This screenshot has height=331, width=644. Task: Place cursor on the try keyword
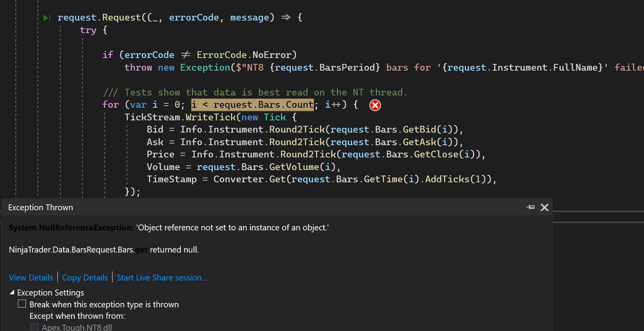pos(88,30)
